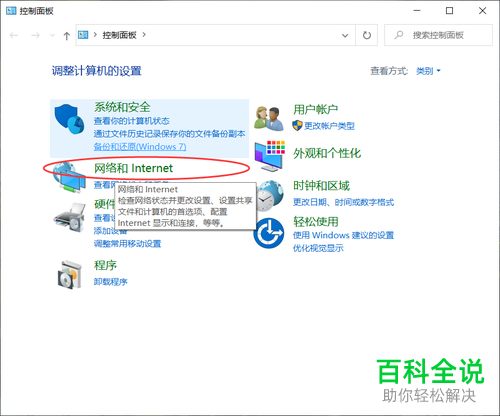This screenshot has height=416, width=500.
Task: Click the Programs disc icon
Action: point(69,275)
